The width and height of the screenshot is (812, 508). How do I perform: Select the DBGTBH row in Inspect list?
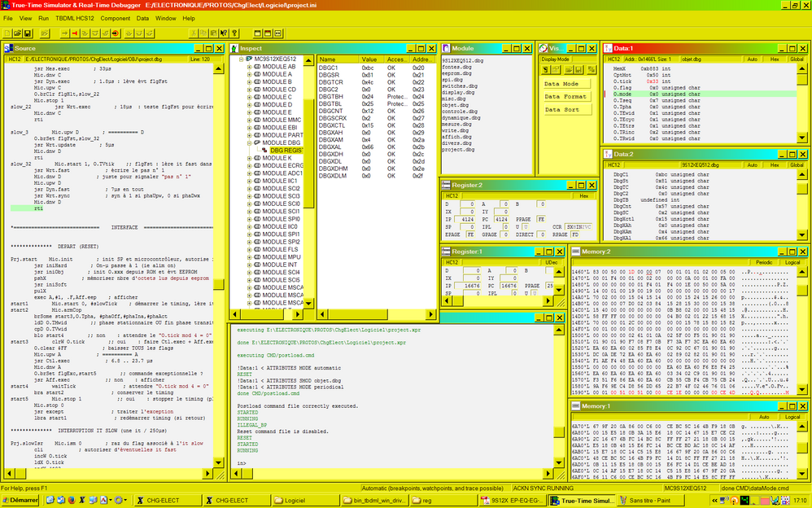pos(377,96)
